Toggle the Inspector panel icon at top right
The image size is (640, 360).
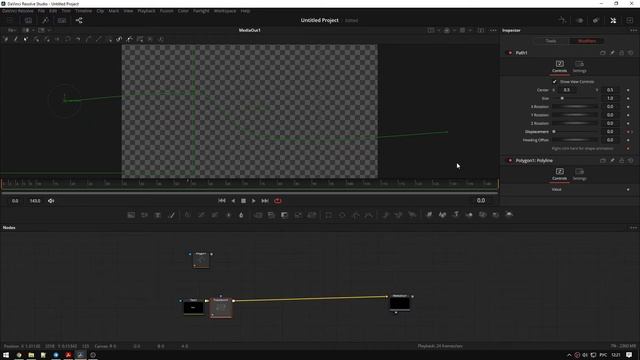coord(613,20)
